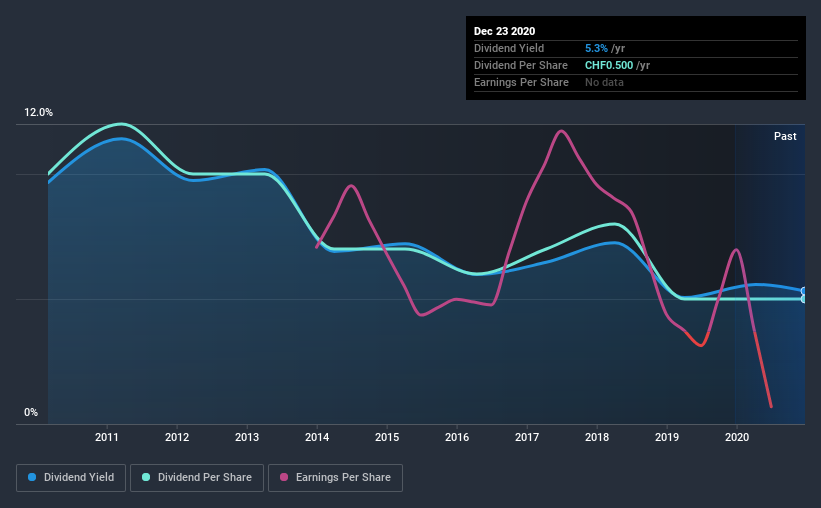This screenshot has height=508, width=821.
Task: Click the pink Earnings Per Share legend dot
Action: coord(284,477)
